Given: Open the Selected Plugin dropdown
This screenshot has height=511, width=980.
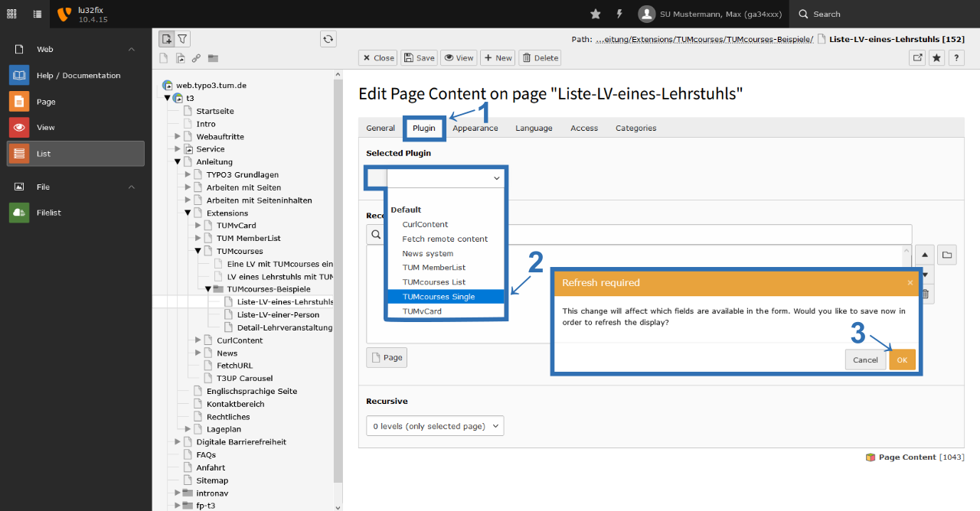Looking at the screenshot, I should (x=445, y=178).
